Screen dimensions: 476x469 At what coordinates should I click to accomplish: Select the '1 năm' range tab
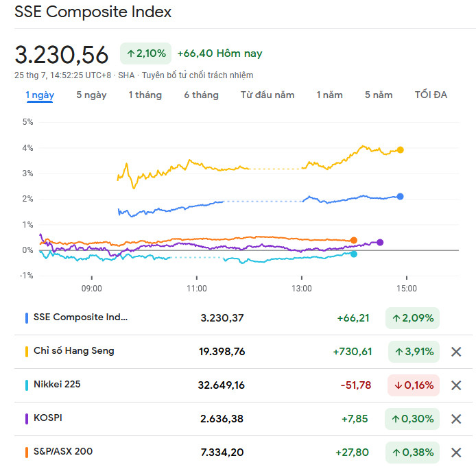329,95
